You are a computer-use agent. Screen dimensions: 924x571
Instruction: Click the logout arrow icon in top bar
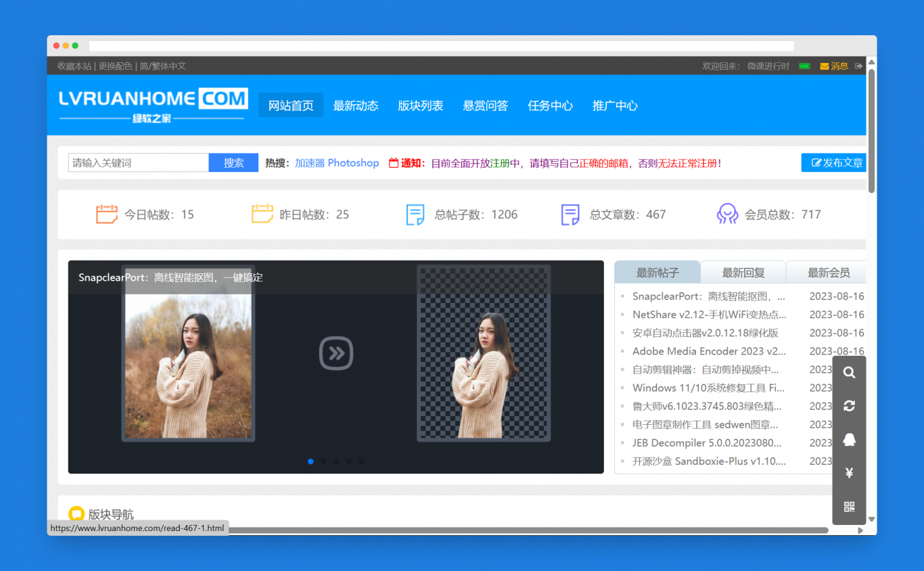[x=859, y=66]
